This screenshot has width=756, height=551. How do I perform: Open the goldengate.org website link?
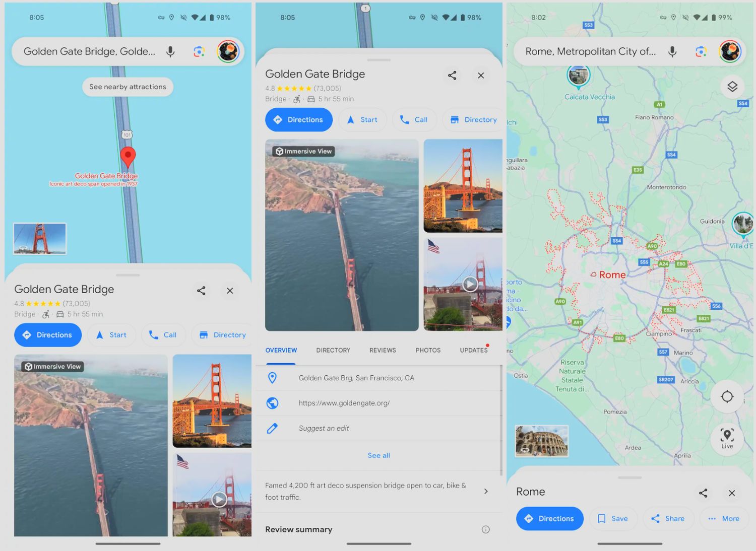coord(344,403)
